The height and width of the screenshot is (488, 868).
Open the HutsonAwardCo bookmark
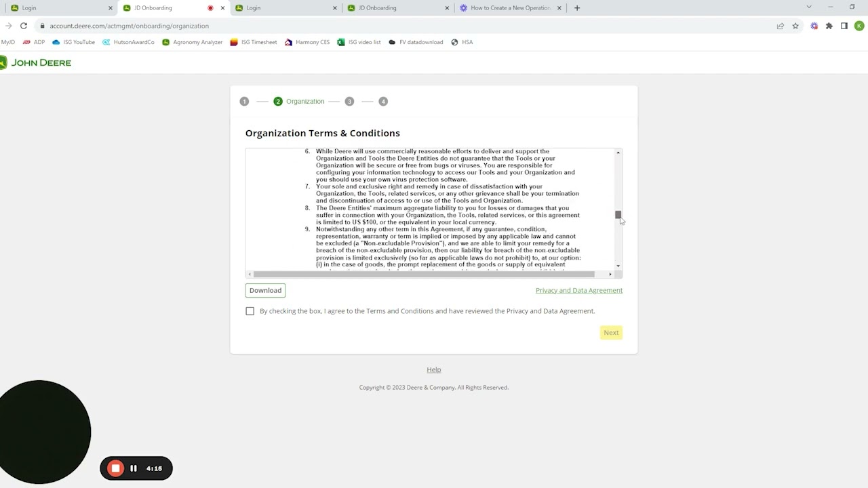tap(128, 42)
